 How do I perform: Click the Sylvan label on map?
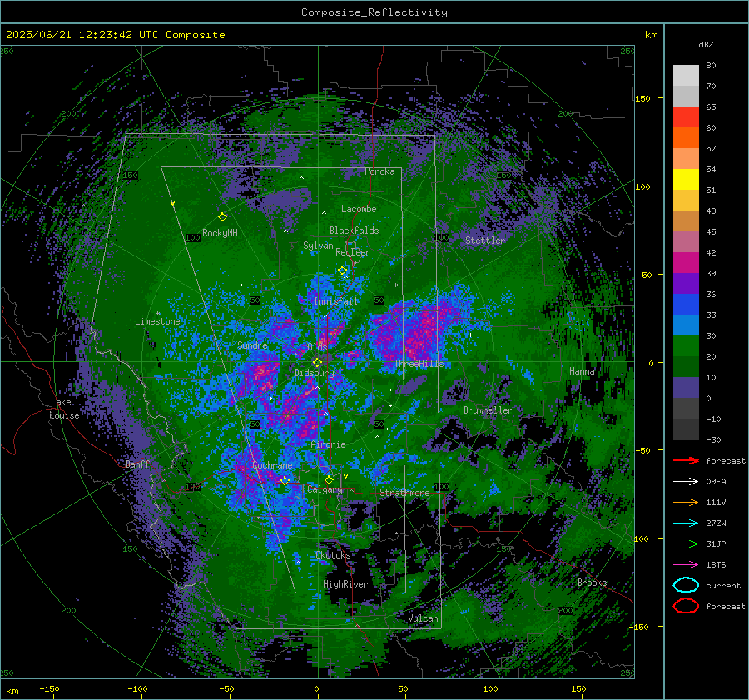(x=318, y=246)
